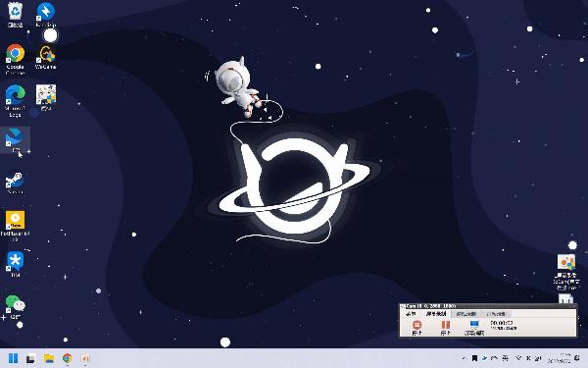Select the Microsoft Edge desktop shortcut

[x=15, y=100]
